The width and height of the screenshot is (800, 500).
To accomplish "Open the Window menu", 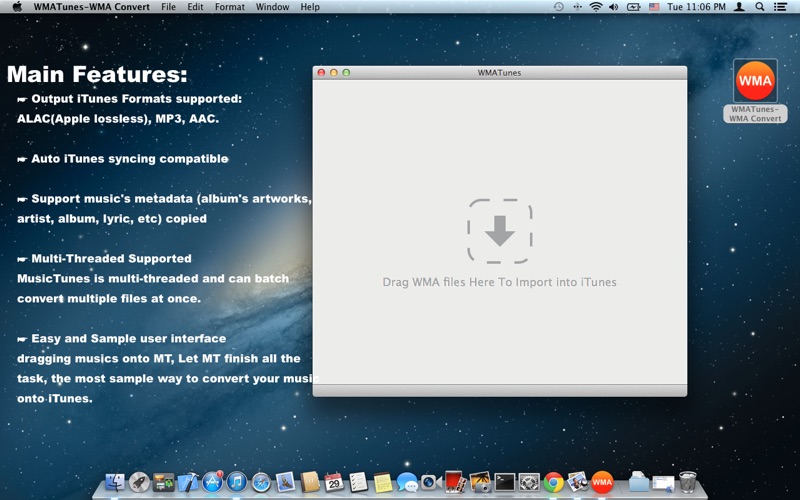I will click(272, 7).
